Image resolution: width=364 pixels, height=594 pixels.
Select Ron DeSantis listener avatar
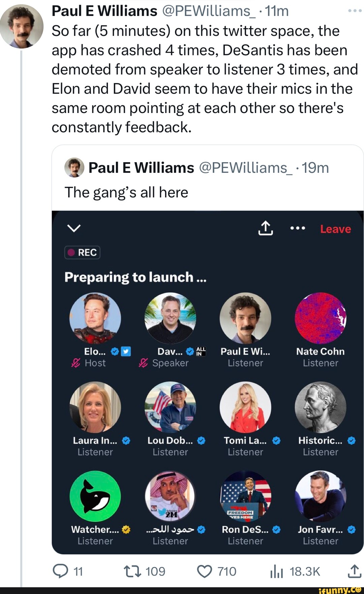click(245, 496)
